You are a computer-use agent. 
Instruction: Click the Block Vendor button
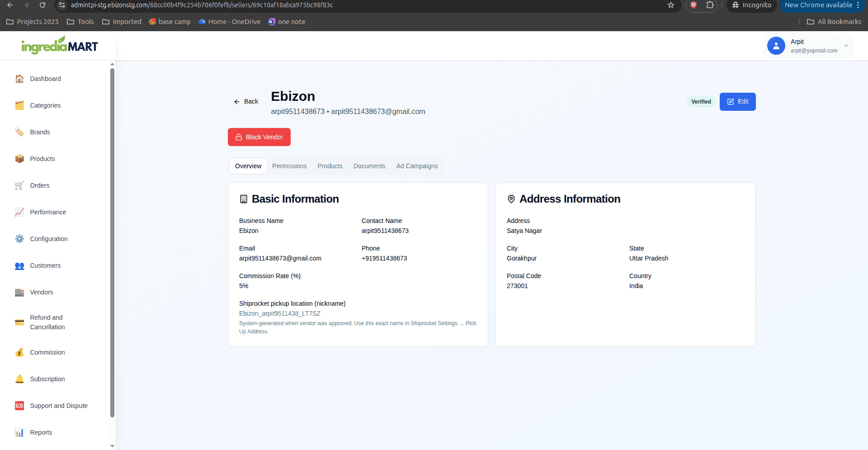[x=259, y=137]
